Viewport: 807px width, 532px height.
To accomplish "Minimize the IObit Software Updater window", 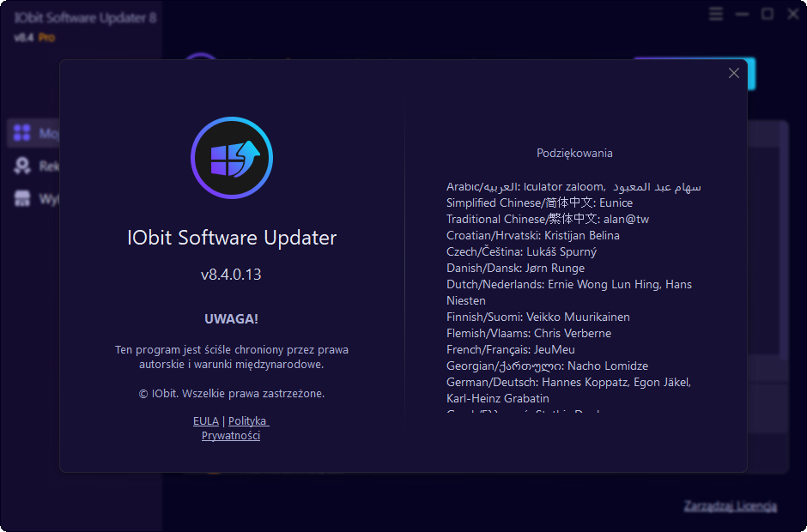I will 742,14.
